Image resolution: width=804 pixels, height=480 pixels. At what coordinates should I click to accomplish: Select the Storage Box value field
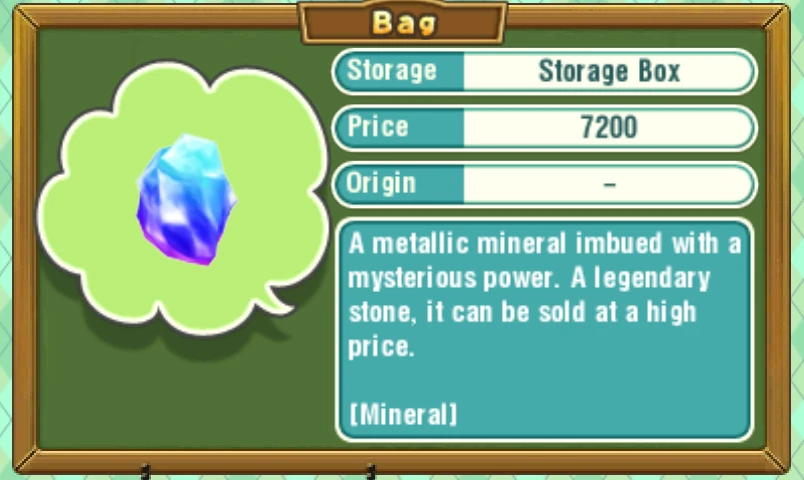click(609, 71)
